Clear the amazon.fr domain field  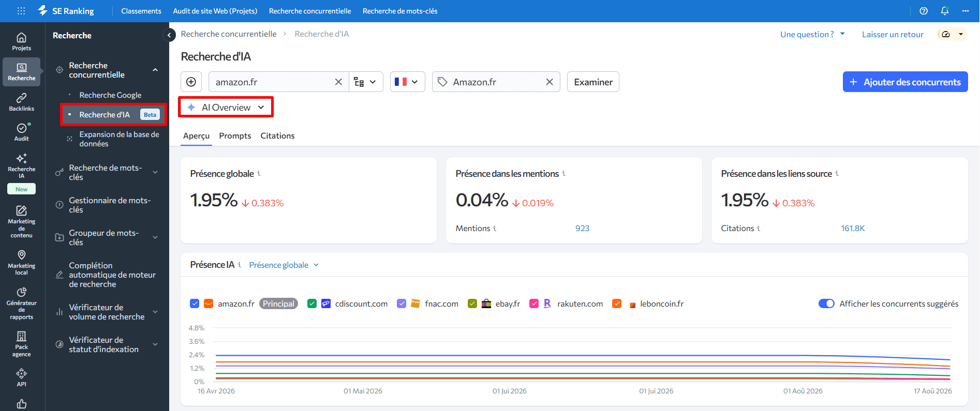[338, 82]
